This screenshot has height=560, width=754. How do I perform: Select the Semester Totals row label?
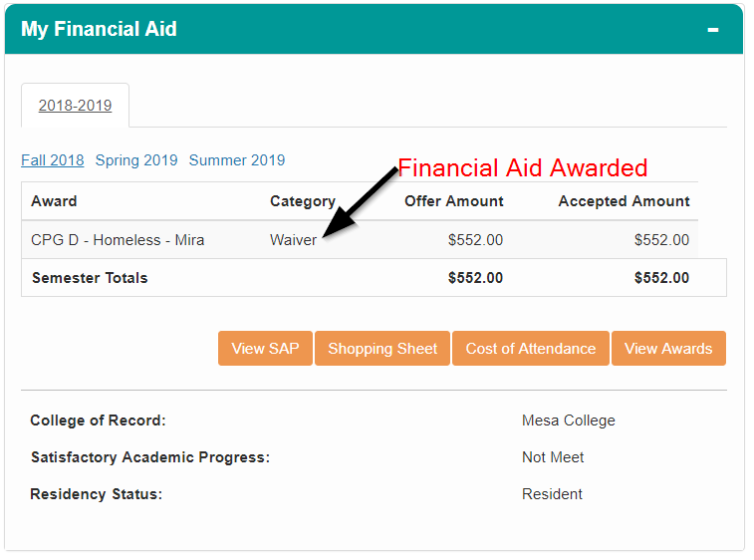tap(90, 278)
